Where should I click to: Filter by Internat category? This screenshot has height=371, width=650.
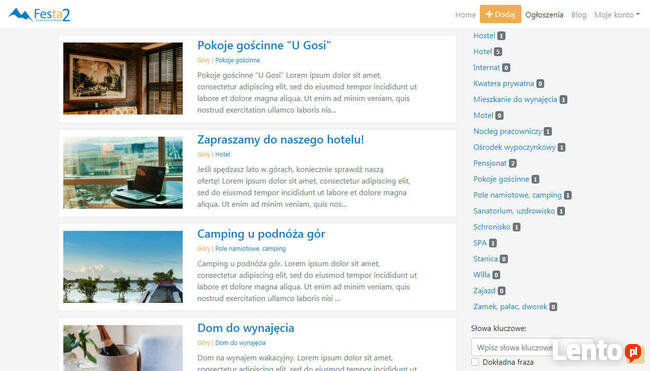coord(487,68)
